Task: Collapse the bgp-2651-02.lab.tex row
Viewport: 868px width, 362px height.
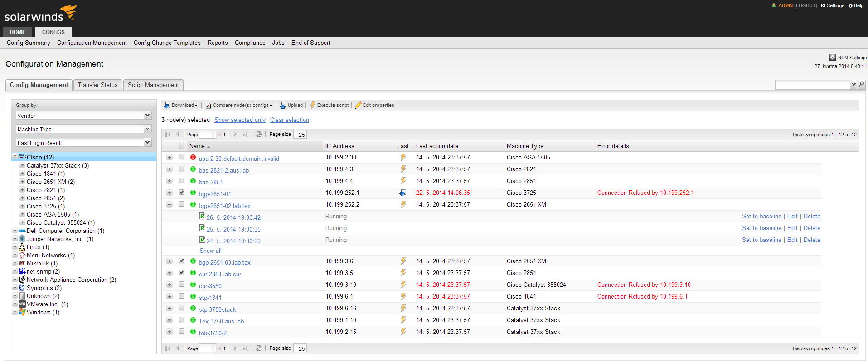Action: [x=169, y=204]
